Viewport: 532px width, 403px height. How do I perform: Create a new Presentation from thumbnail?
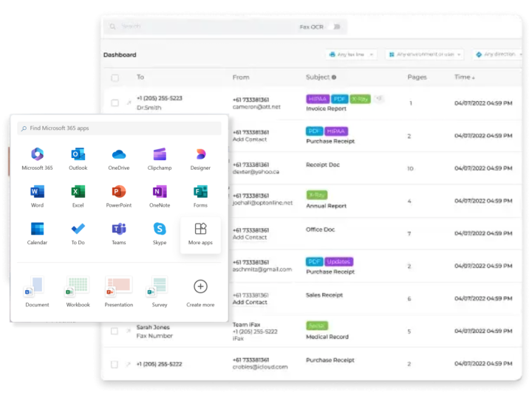tap(118, 290)
